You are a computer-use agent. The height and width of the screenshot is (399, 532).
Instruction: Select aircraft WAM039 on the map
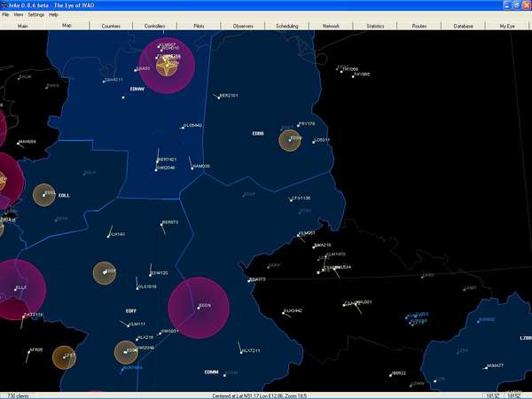pos(201,167)
